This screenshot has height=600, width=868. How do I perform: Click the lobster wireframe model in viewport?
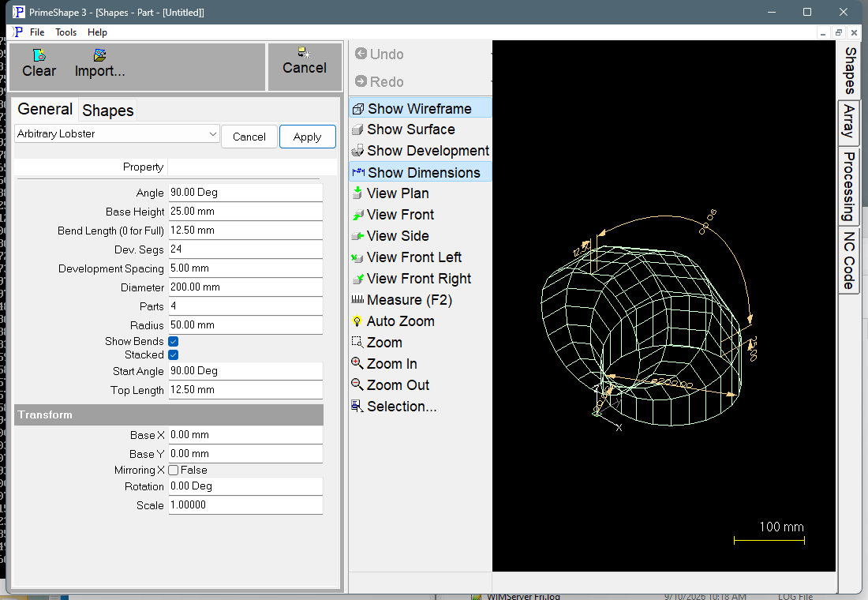pos(642,336)
